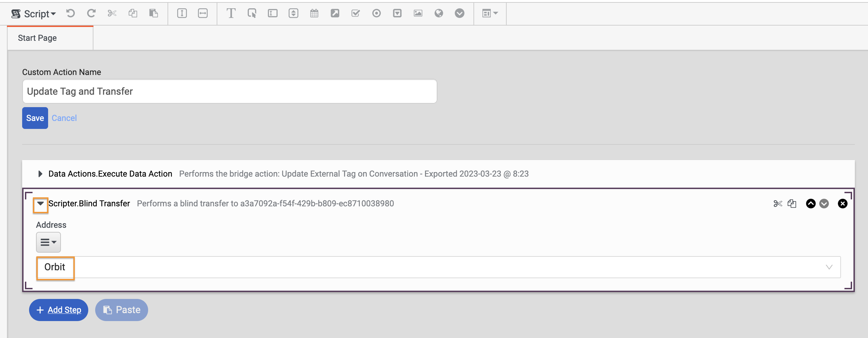Viewport: 868px width, 338px height.
Task: Click the Save button
Action: click(35, 118)
